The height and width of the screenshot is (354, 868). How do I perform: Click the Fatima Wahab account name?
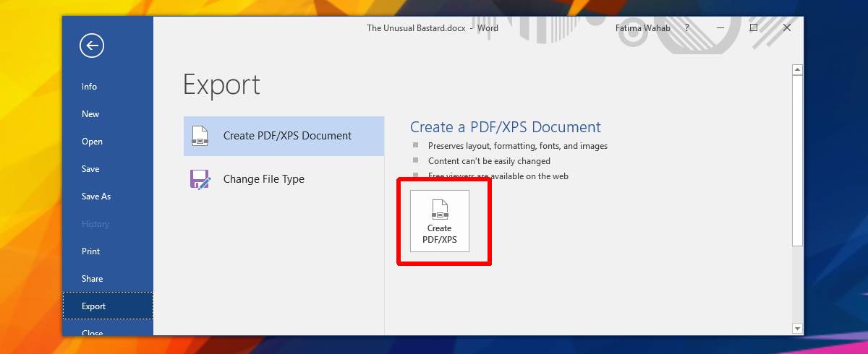[643, 28]
